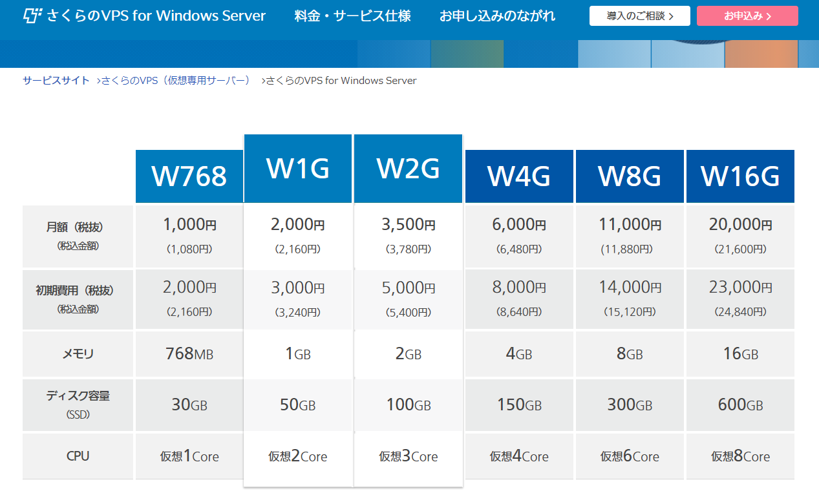Select the W8G plan header
Image resolution: width=819 pixels, height=504 pixels.
click(x=630, y=176)
